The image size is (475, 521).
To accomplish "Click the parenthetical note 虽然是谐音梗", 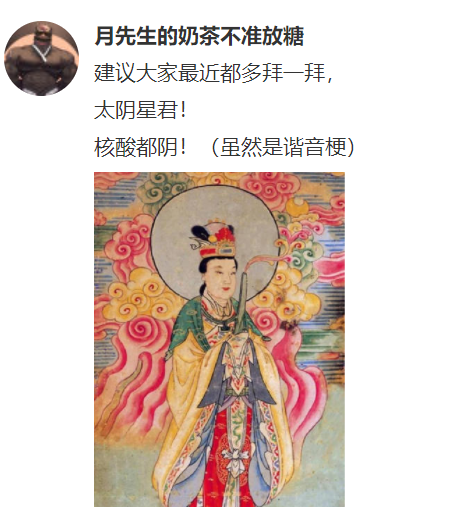I will 283,147.
